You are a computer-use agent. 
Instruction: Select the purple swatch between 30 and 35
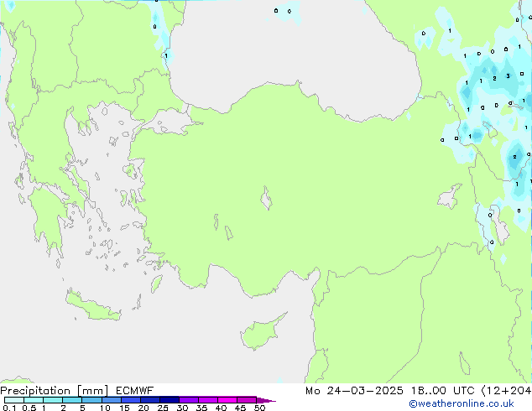pyautogui.click(x=189, y=400)
